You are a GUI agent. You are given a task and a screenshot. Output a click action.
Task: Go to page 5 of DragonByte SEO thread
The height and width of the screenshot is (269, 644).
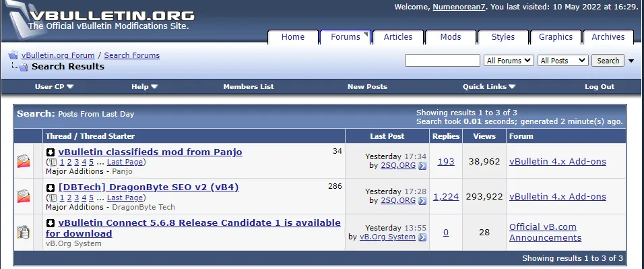pyautogui.click(x=91, y=198)
